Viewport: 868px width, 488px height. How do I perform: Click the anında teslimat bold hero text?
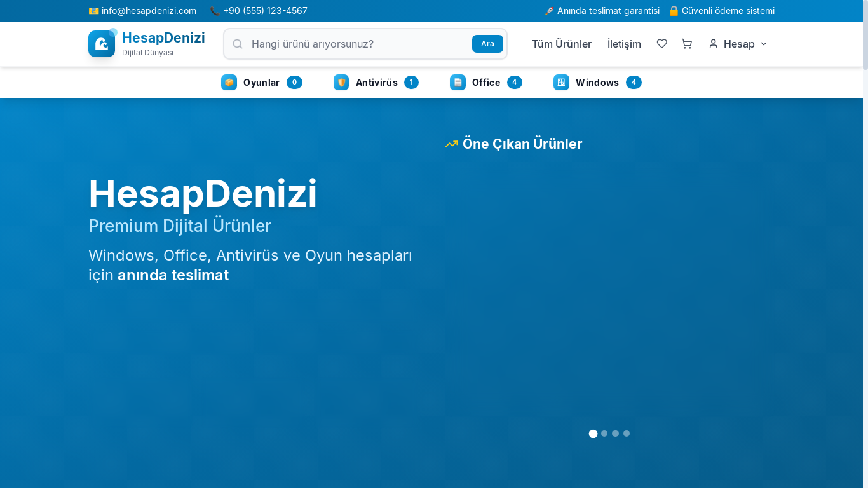pos(173,275)
